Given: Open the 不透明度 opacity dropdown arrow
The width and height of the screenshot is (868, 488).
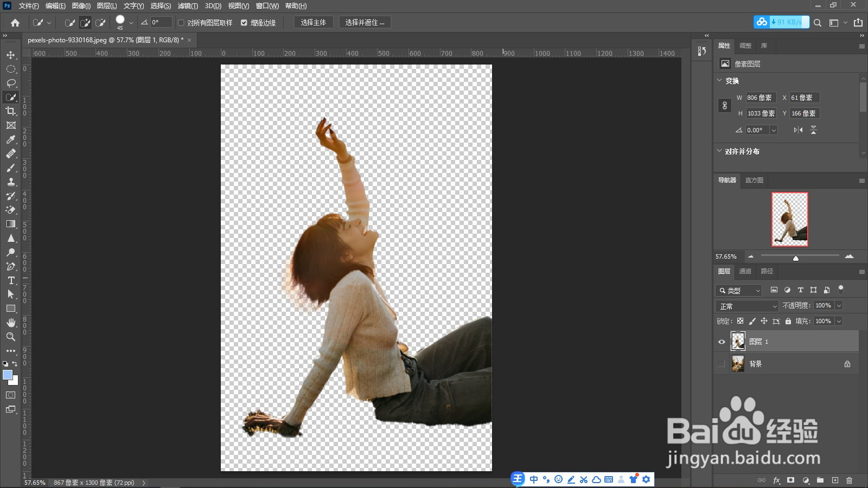Looking at the screenshot, I should point(839,306).
